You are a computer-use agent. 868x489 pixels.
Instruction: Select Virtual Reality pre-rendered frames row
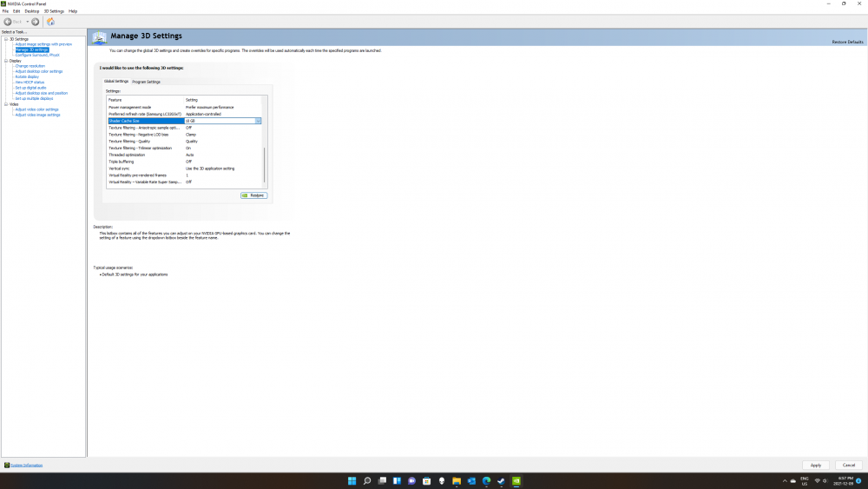[185, 175]
